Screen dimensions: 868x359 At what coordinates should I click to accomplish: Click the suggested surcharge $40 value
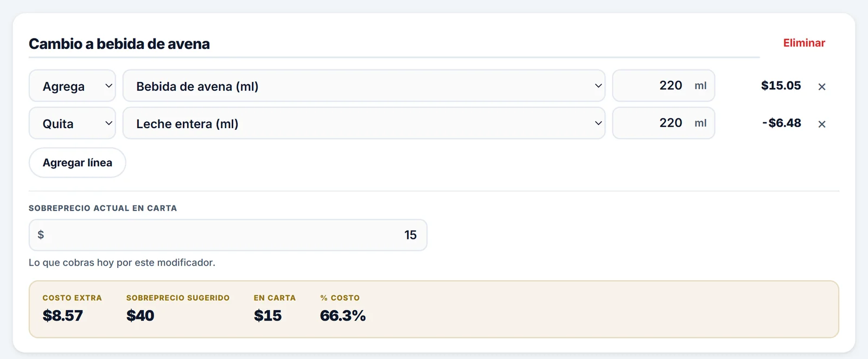coord(141,316)
